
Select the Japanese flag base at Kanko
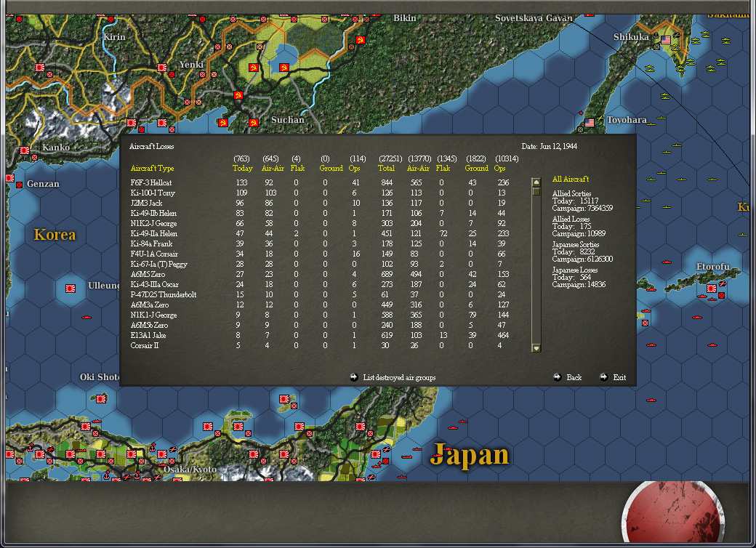pyautogui.click(x=25, y=150)
